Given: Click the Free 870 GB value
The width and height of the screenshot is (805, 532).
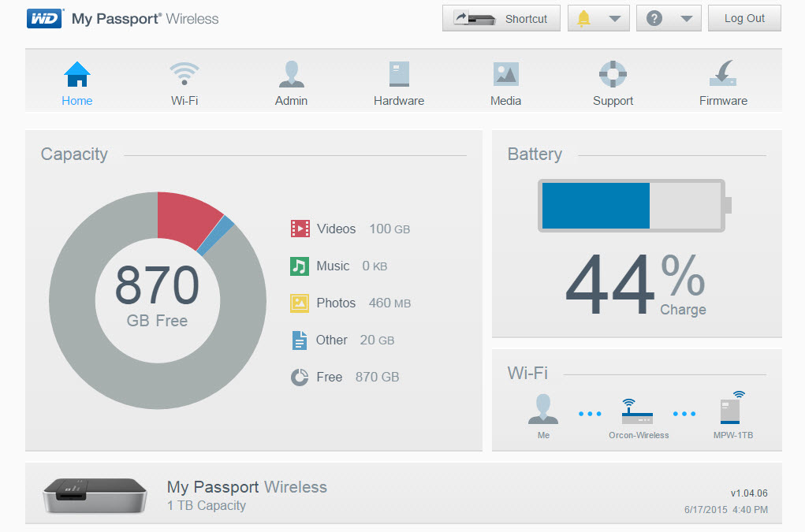Looking at the screenshot, I should pos(377,377).
